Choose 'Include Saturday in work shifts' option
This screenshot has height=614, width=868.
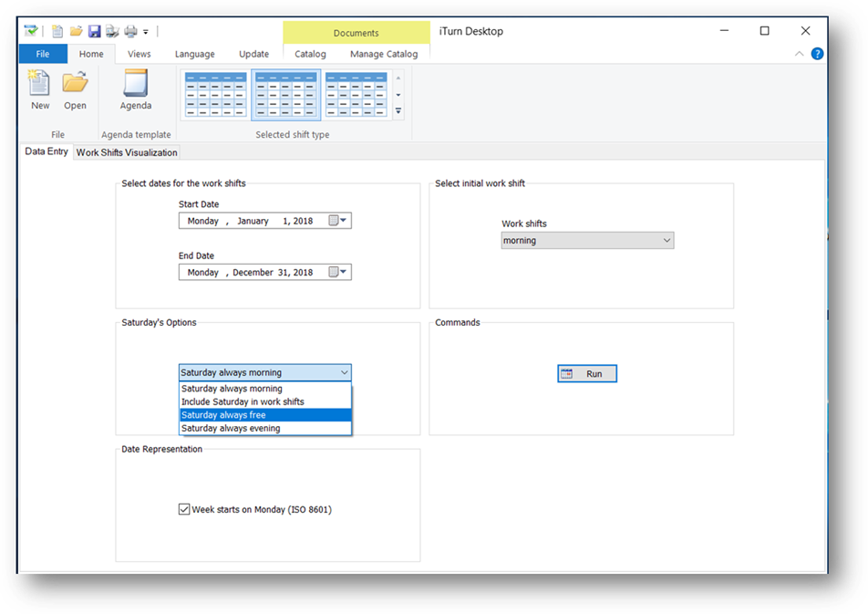click(265, 401)
